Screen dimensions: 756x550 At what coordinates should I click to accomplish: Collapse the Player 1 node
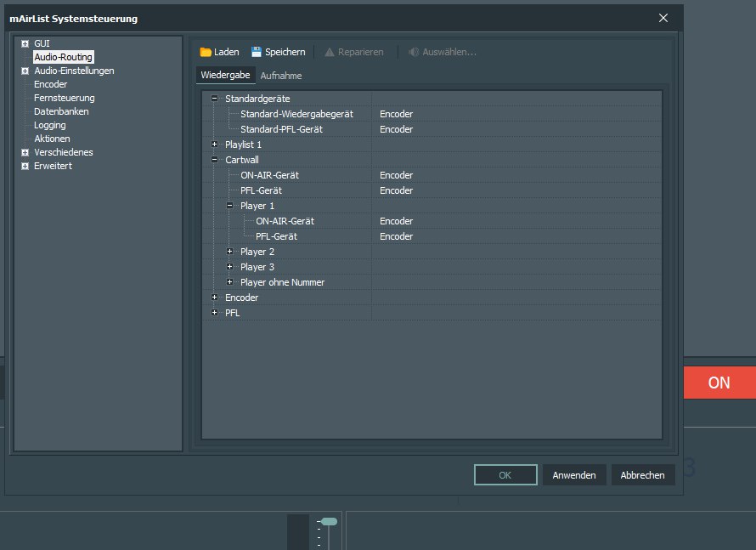230,206
